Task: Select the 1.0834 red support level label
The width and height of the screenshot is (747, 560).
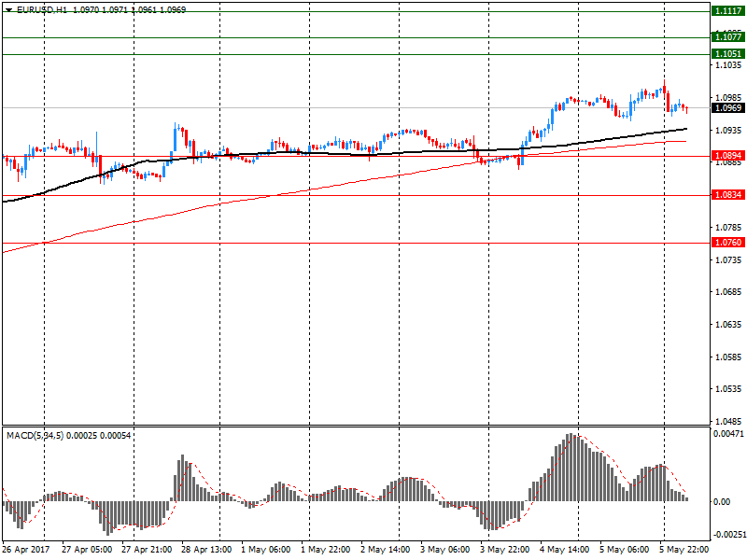Action: click(728, 195)
